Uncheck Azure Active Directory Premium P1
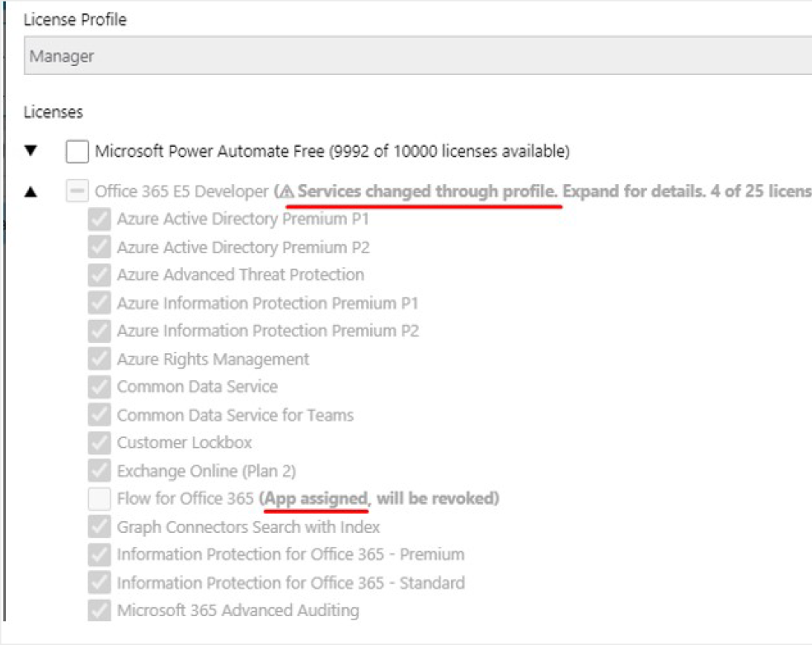Image resolution: width=812 pixels, height=645 pixels. click(99, 219)
